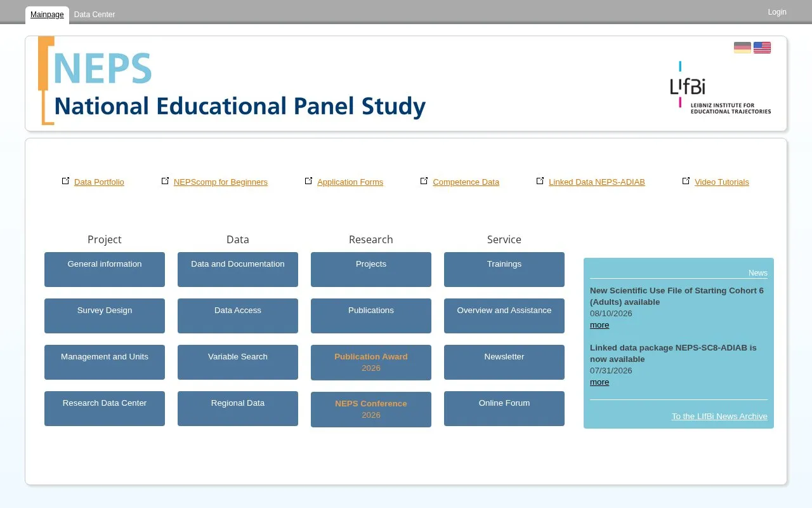Open Overview and Assistance

click(x=504, y=316)
